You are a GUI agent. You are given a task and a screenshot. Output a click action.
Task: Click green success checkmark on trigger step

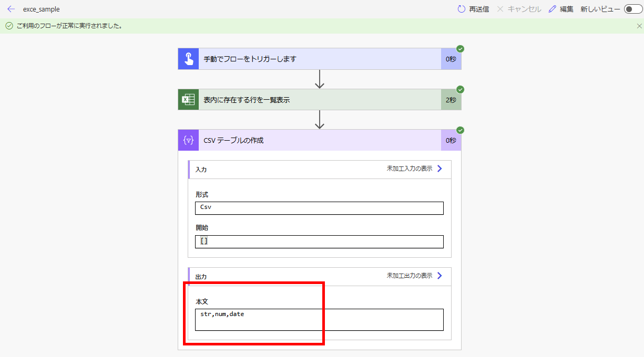459,48
